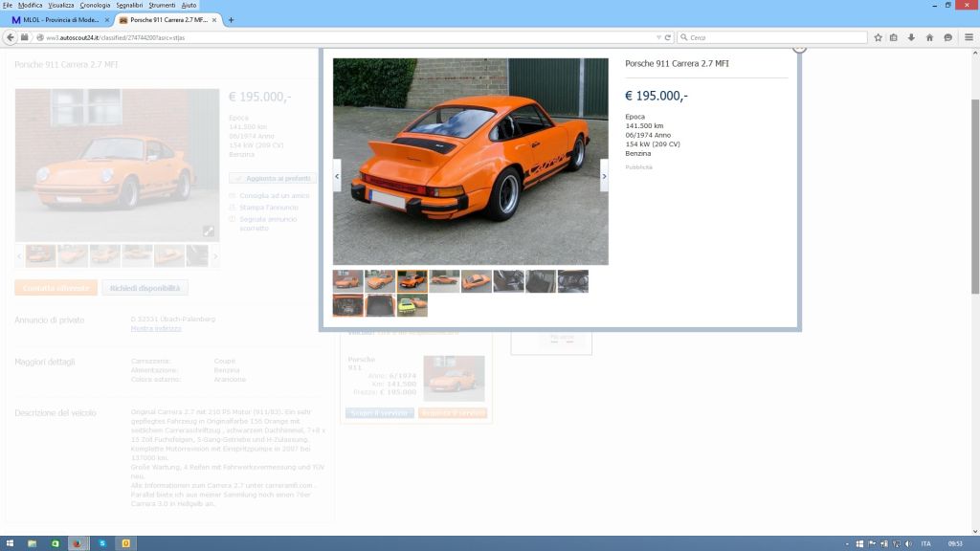
Task: Click the vertical page scrollbar thumb
Action: (975, 196)
